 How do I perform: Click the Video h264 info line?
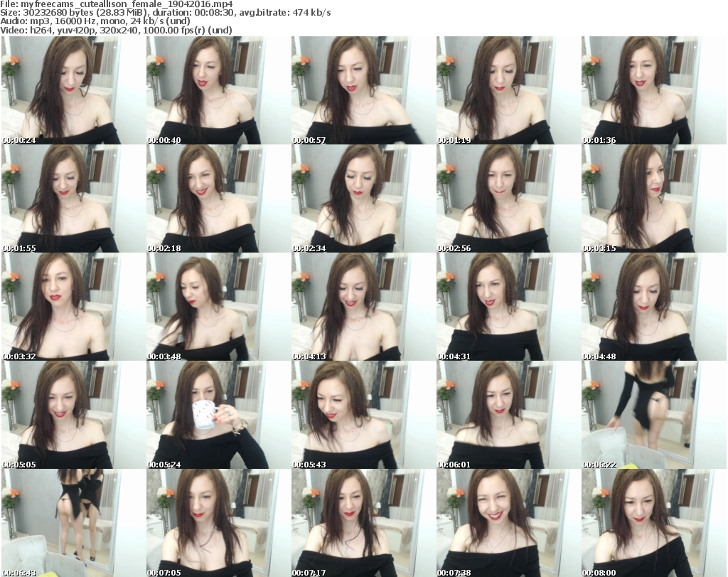tap(116, 30)
